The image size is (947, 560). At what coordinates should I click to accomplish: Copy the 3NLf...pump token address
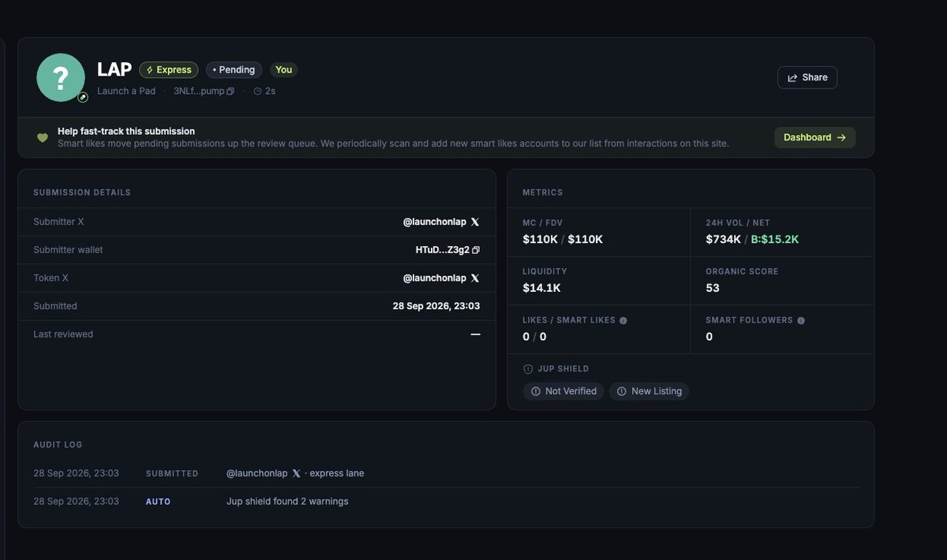click(x=230, y=91)
